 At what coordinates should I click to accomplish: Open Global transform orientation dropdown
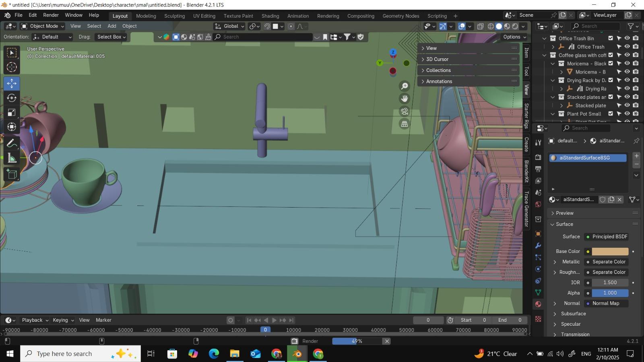[229, 26]
